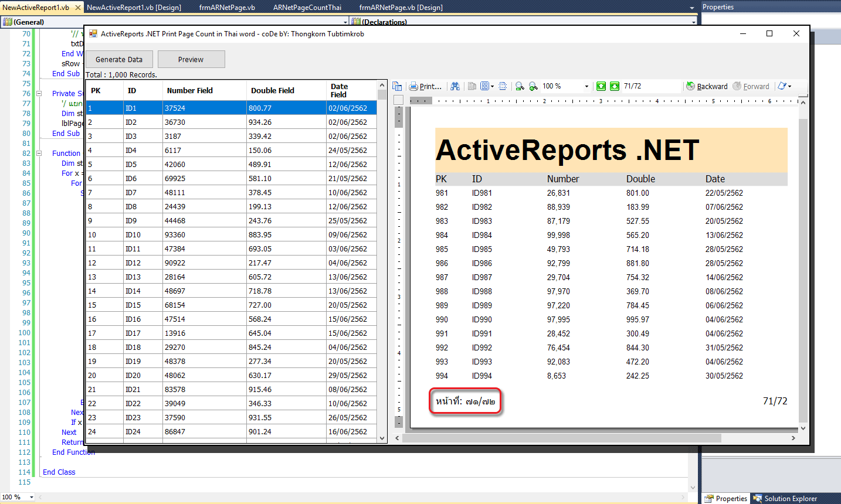Click the data grid scroll up arrow
The width and height of the screenshot is (841, 504).
point(382,85)
